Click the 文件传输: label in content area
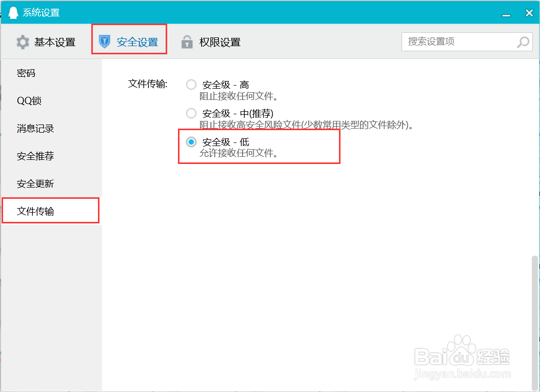 148,84
